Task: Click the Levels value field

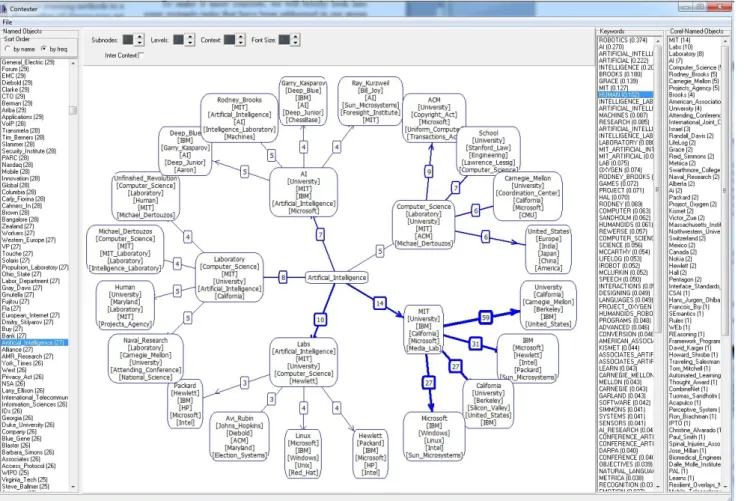Action: point(178,40)
